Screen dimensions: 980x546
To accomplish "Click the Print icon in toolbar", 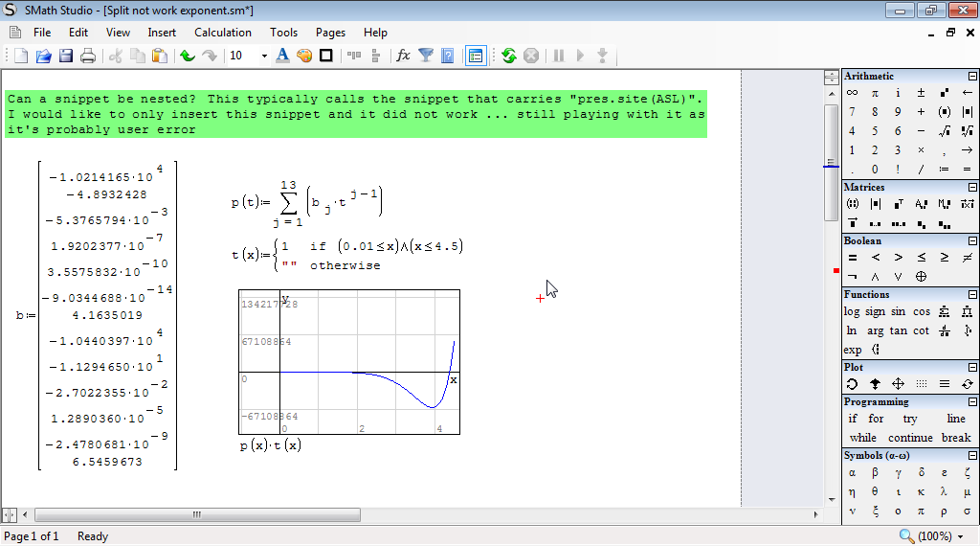I will point(88,56).
